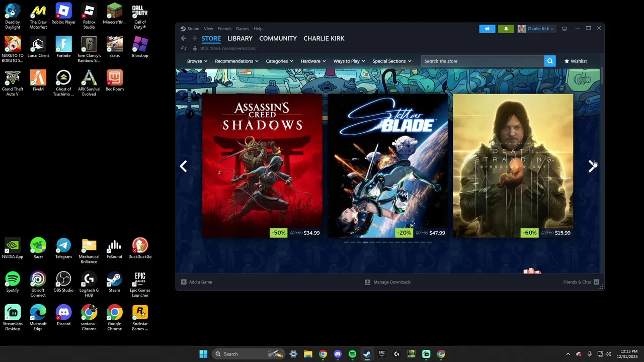
Task: Select Epic Games Launcher desktop icon
Action: (x=140, y=285)
